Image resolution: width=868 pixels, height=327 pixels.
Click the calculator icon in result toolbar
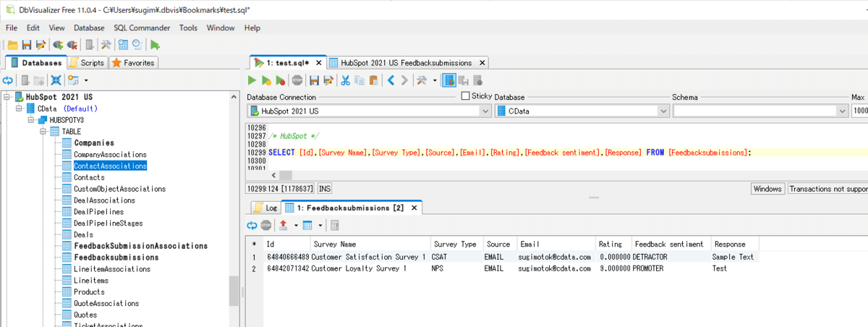pos(333,225)
